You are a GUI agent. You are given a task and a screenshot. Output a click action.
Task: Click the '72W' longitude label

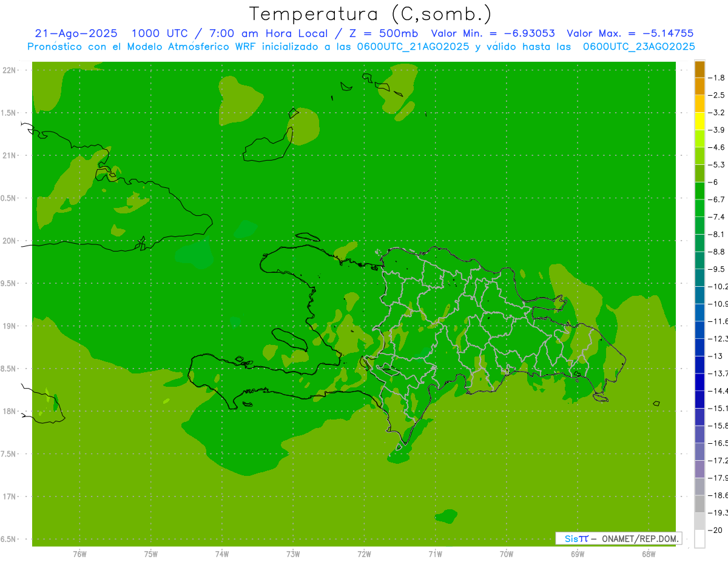364,554
